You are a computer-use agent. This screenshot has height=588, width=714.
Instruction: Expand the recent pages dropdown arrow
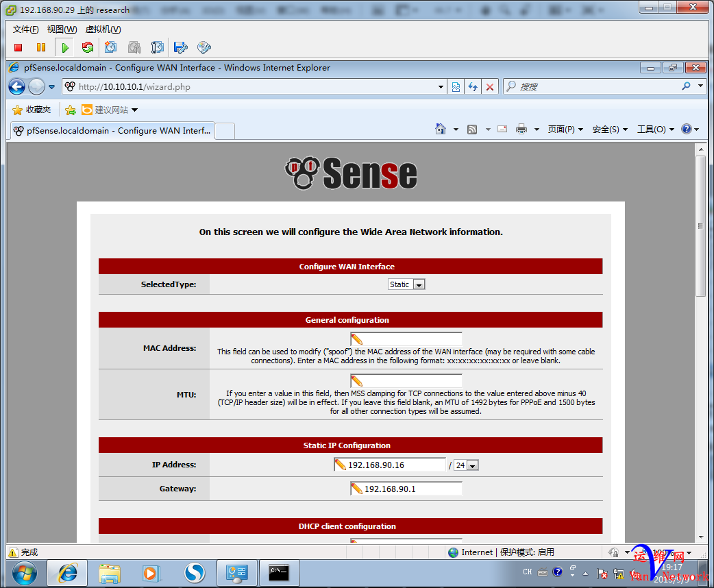(x=51, y=86)
